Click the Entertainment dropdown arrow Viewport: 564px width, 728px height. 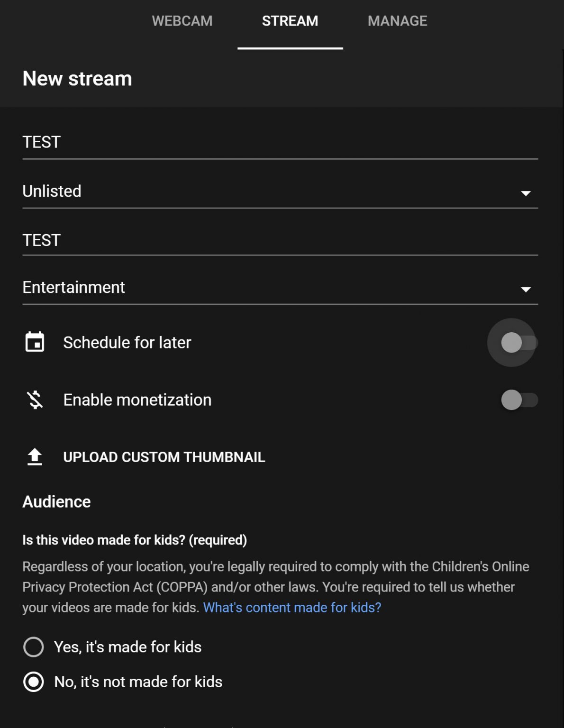point(526,289)
